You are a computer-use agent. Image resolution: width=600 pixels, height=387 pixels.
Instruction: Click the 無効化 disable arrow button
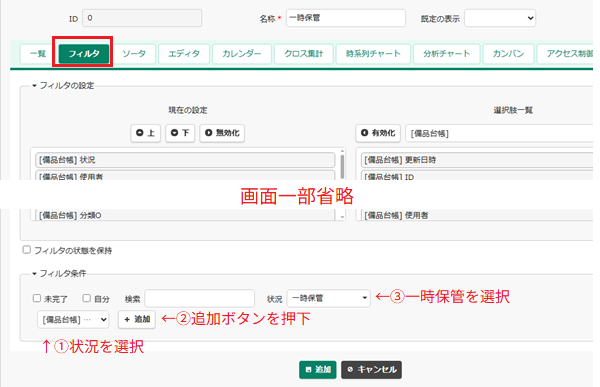[x=222, y=133]
